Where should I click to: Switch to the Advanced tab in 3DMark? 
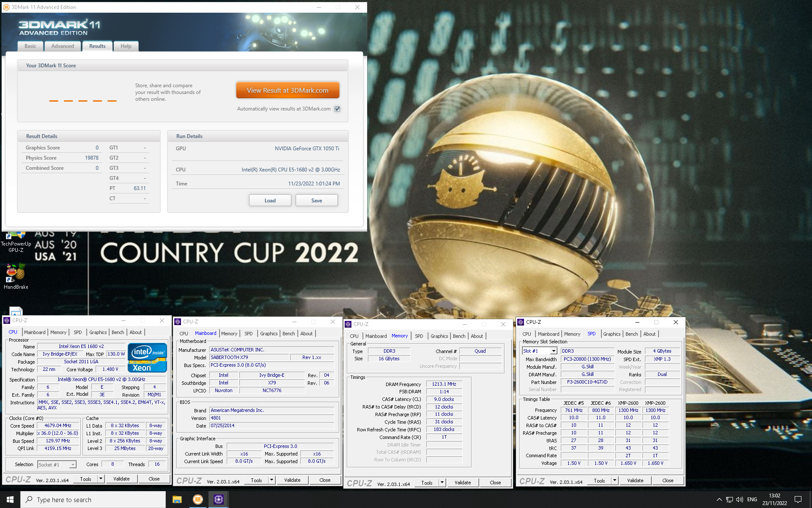point(63,46)
